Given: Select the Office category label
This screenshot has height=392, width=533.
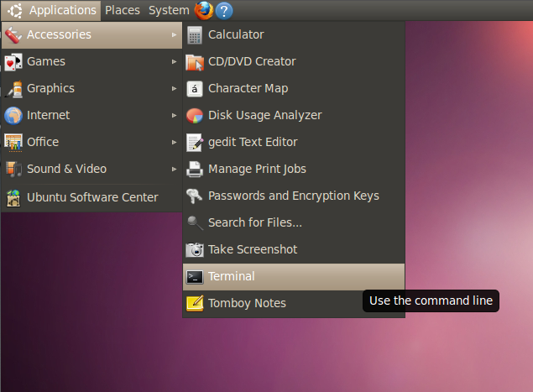Looking at the screenshot, I should click(43, 142).
